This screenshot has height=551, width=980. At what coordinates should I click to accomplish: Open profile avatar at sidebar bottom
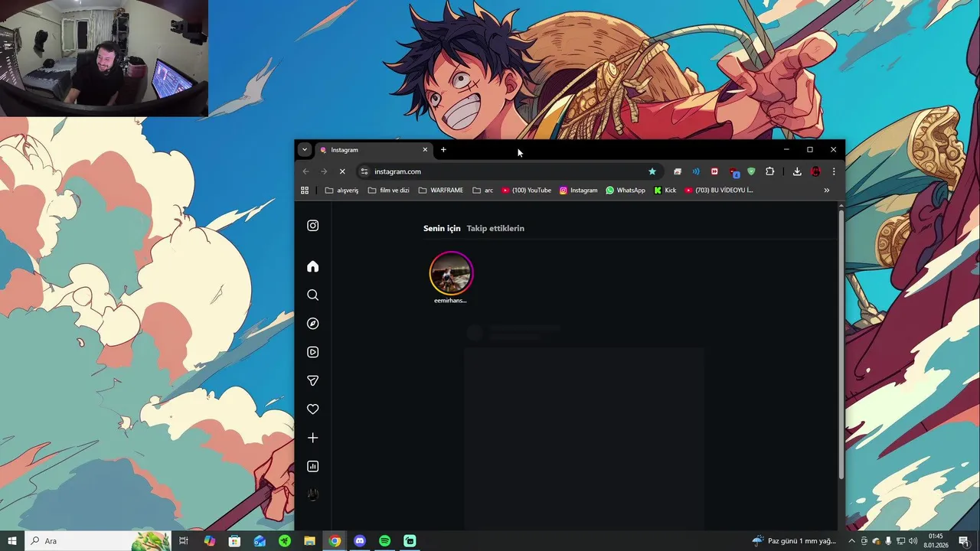point(312,495)
